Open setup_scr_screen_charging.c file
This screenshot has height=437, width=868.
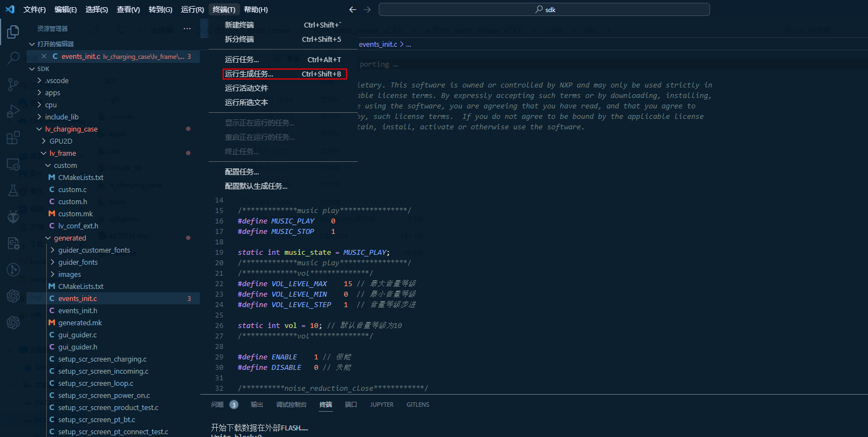point(102,359)
